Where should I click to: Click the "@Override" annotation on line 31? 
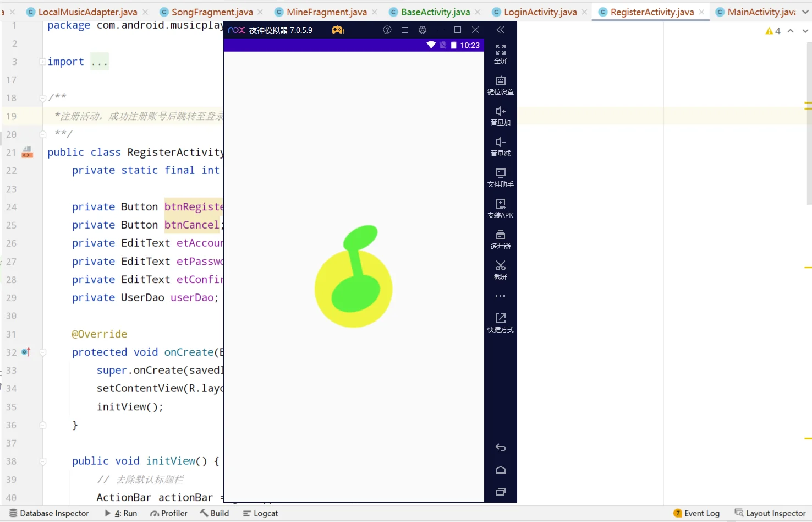(x=100, y=334)
